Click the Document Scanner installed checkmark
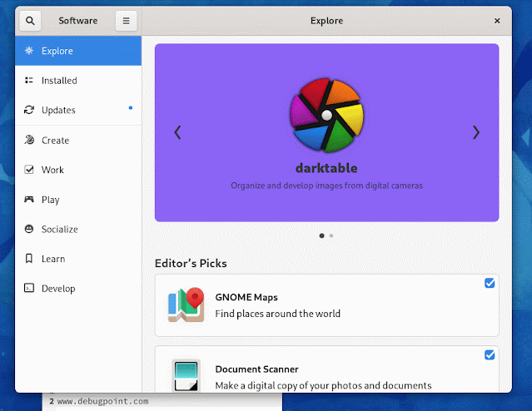The image size is (532, 411). pyautogui.click(x=490, y=354)
